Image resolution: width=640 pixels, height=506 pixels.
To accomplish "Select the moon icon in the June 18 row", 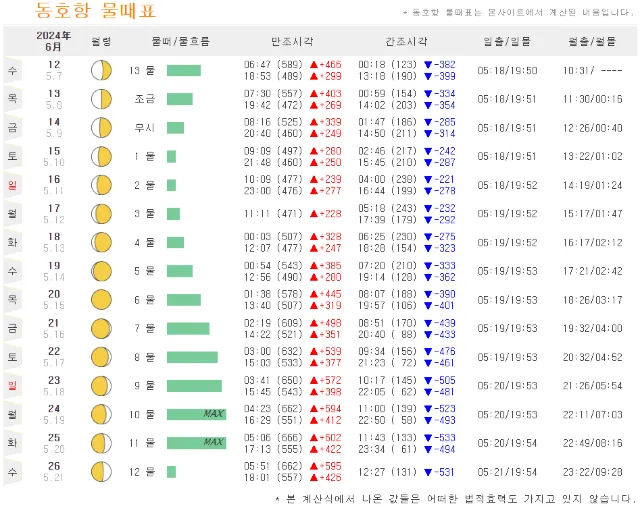I will pos(100,242).
